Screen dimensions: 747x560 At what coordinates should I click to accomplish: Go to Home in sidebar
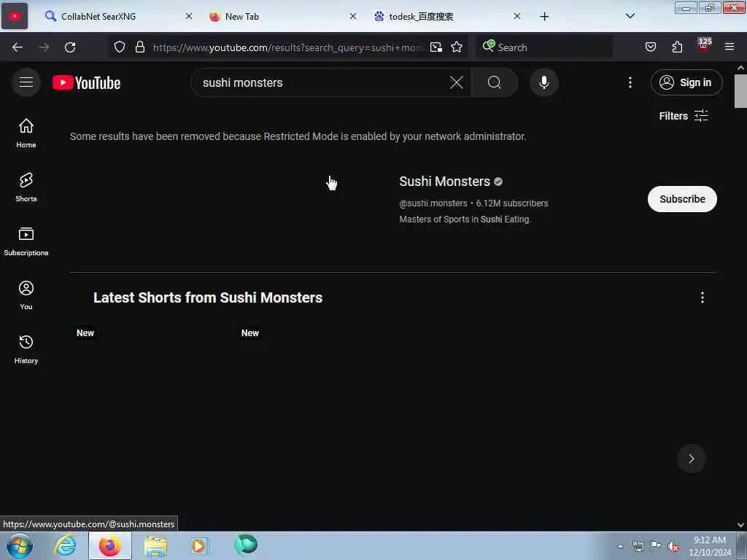[x=26, y=133]
